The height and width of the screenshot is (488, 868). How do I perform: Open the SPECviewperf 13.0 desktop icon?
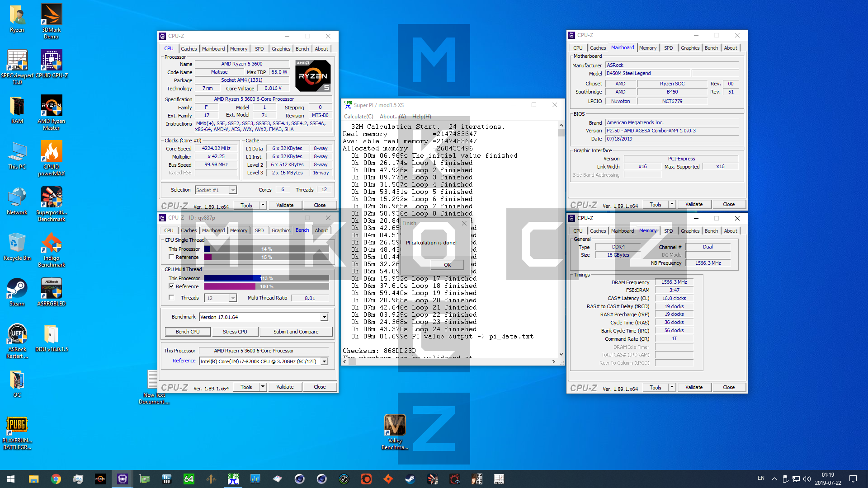click(x=17, y=67)
